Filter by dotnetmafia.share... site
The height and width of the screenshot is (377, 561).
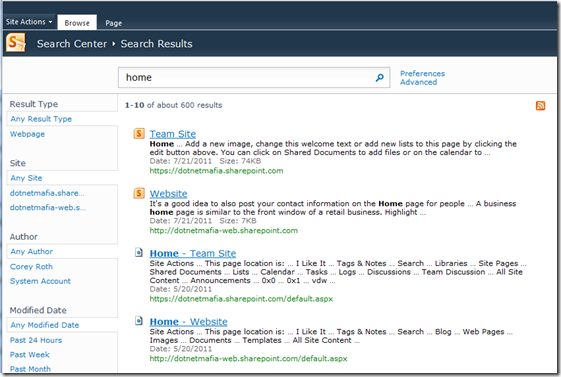47,193
